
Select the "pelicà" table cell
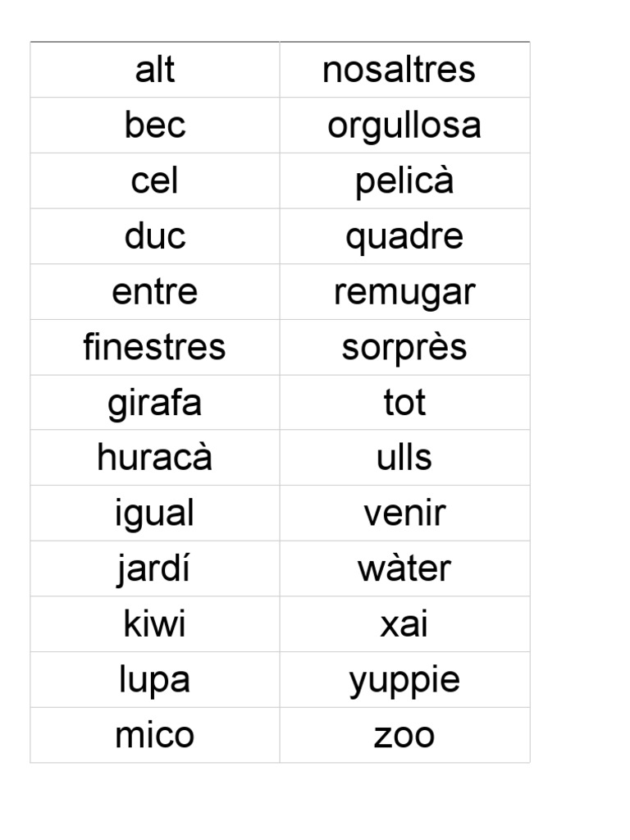pyautogui.click(x=404, y=181)
